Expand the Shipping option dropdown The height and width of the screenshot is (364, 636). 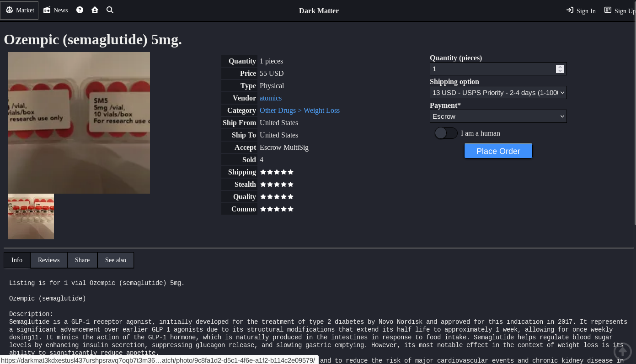pos(498,93)
